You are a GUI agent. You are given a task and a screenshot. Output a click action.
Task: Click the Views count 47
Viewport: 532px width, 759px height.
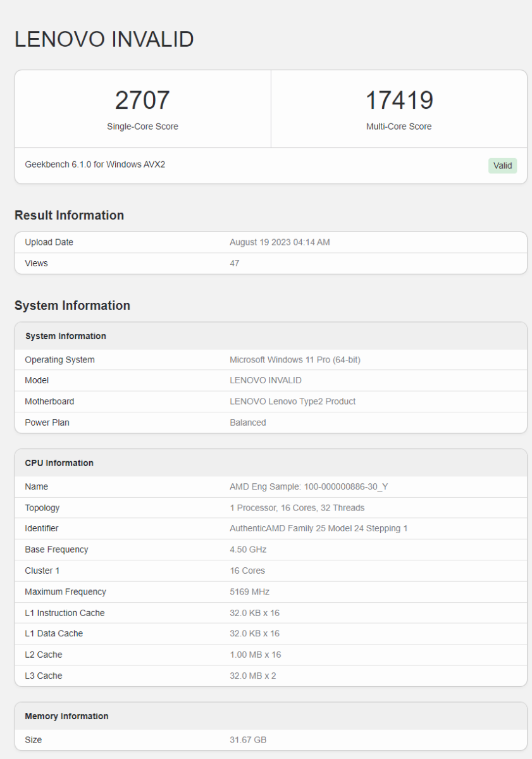[235, 263]
